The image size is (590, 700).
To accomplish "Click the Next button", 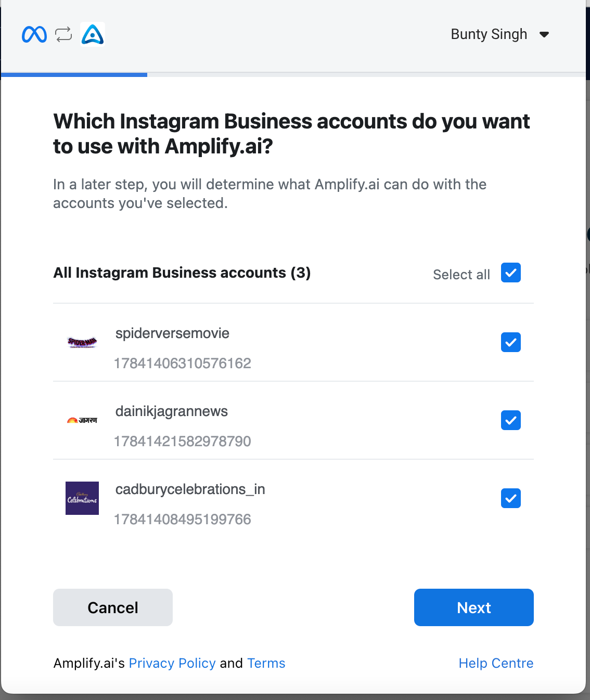I will pos(474,607).
